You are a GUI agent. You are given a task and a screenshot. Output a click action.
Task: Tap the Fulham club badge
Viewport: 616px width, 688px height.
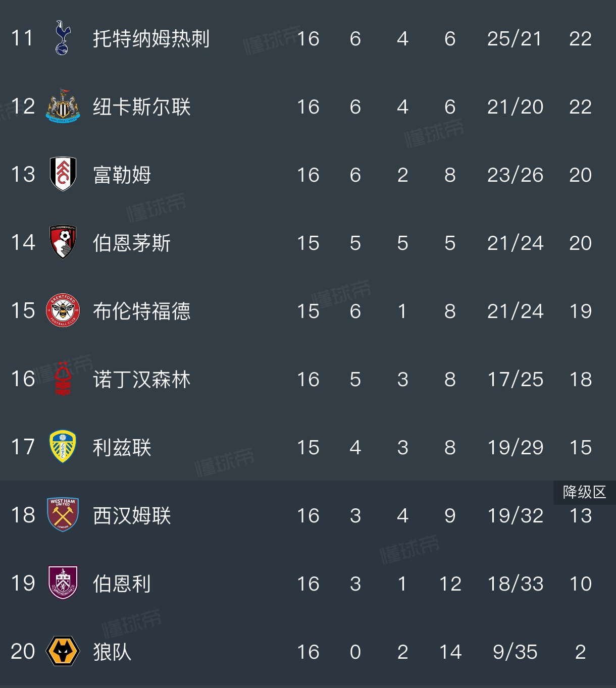click(x=63, y=174)
